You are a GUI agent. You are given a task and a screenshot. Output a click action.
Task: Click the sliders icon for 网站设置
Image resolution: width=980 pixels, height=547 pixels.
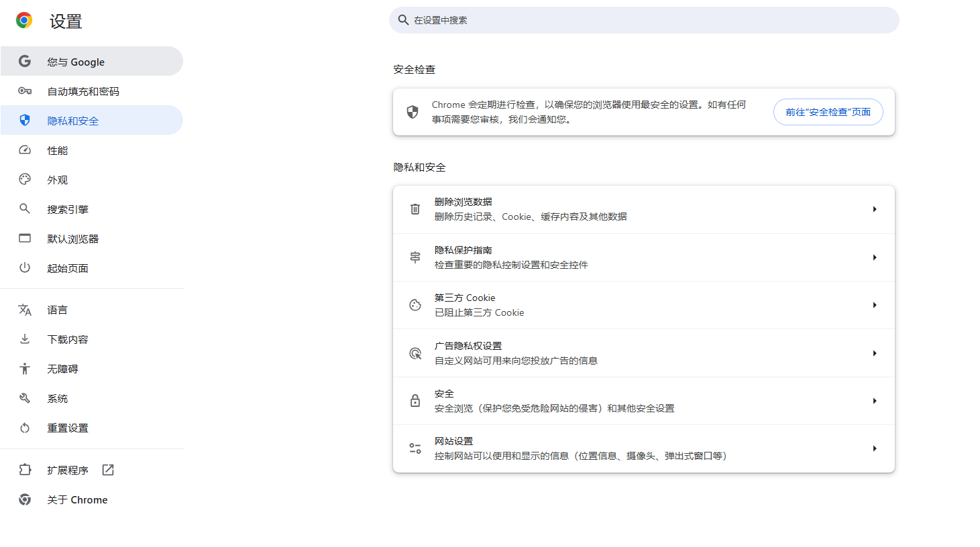tap(415, 448)
